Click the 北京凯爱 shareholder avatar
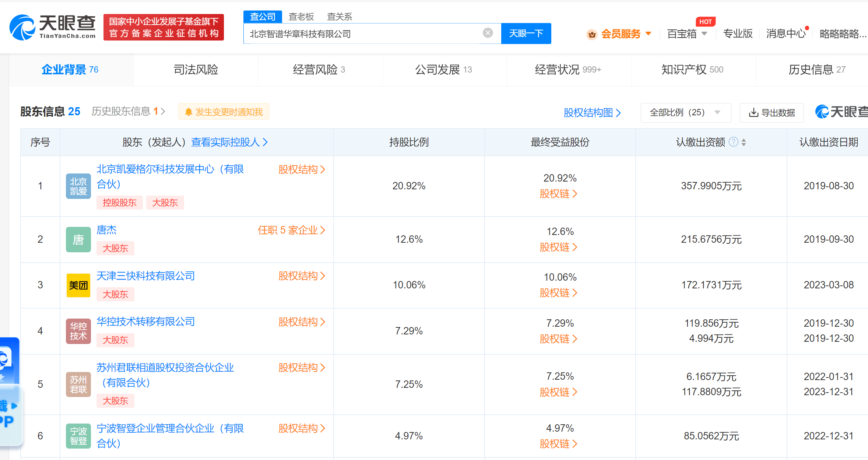This screenshot has width=868, height=460. coord(78,186)
